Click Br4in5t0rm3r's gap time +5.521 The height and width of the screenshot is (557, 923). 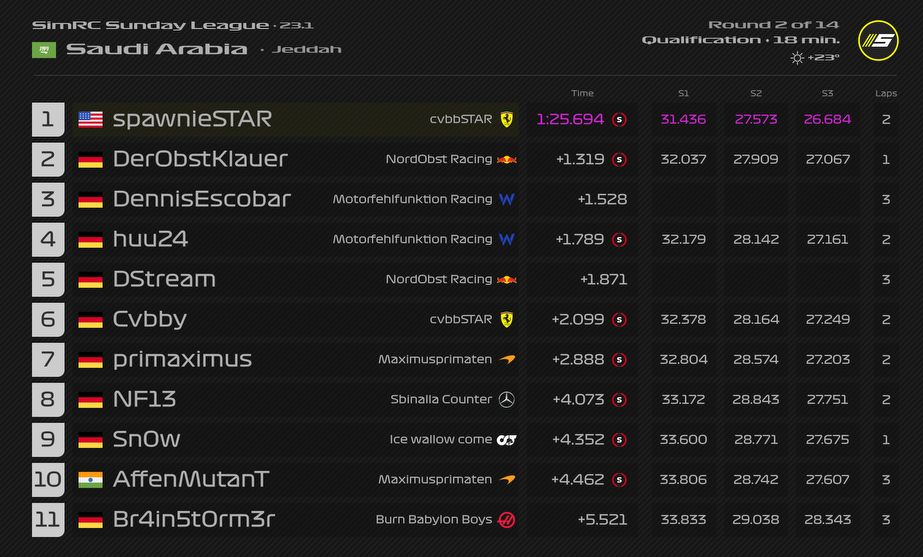[602, 519]
